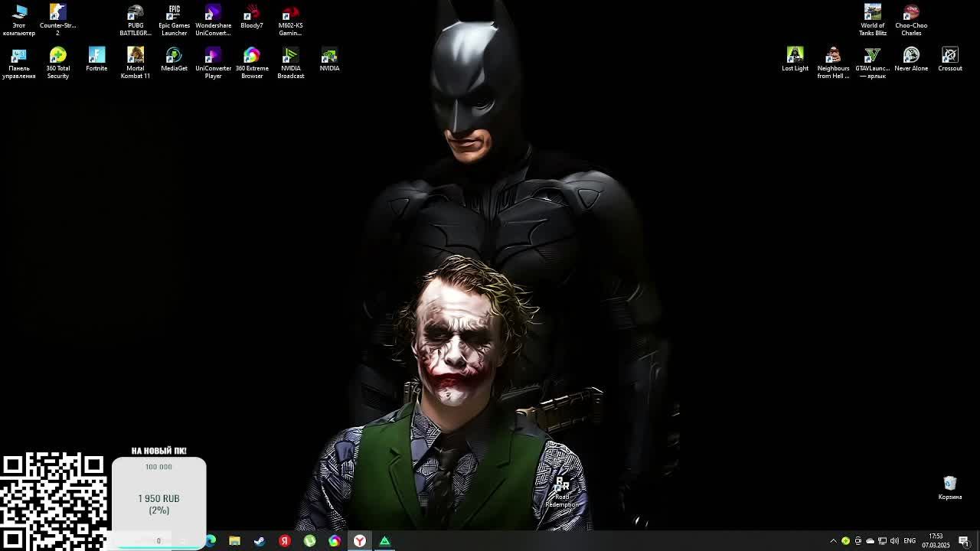Image resolution: width=980 pixels, height=551 pixels.
Task: Switch to Yandex Browser in the taskbar
Action: click(x=359, y=541)
